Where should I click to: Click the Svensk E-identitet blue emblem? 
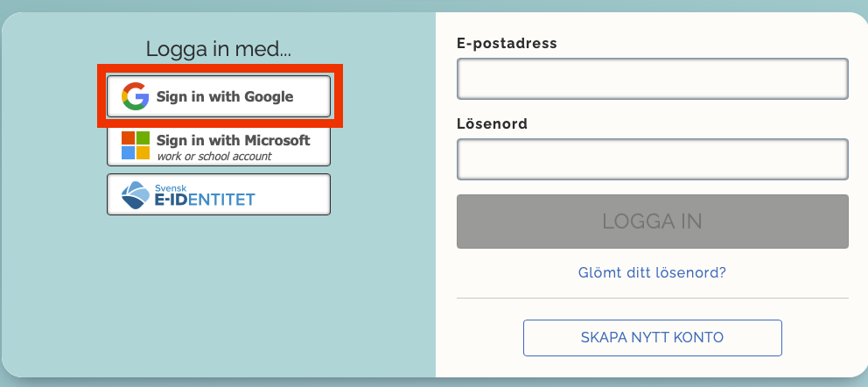pos(136,194)
